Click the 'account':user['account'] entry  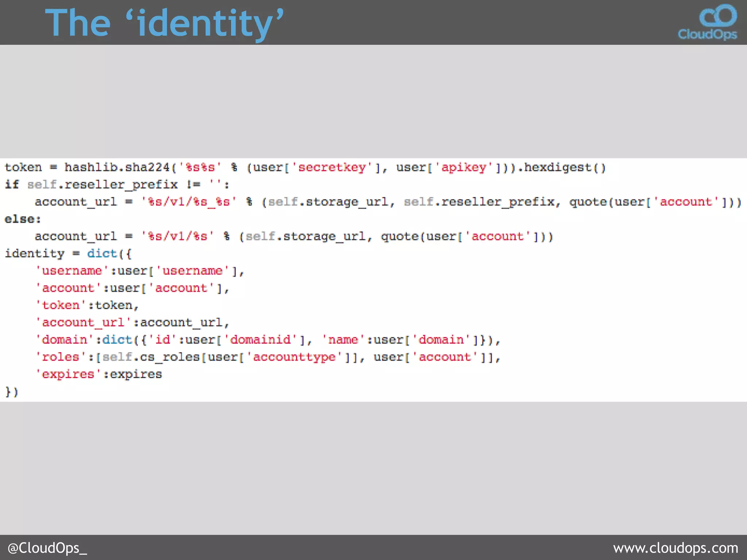click(132, 288)
